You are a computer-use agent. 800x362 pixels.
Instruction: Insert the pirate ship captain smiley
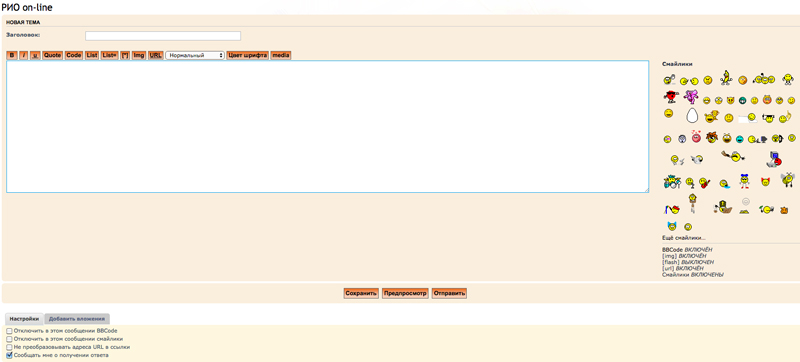pos(723,206)
